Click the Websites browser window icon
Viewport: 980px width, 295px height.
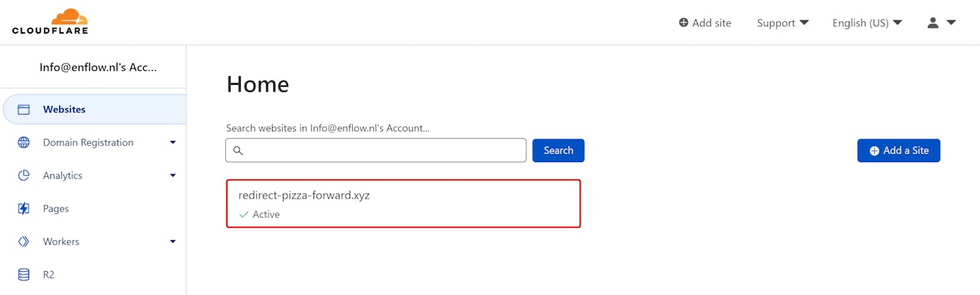coord(24,110)
